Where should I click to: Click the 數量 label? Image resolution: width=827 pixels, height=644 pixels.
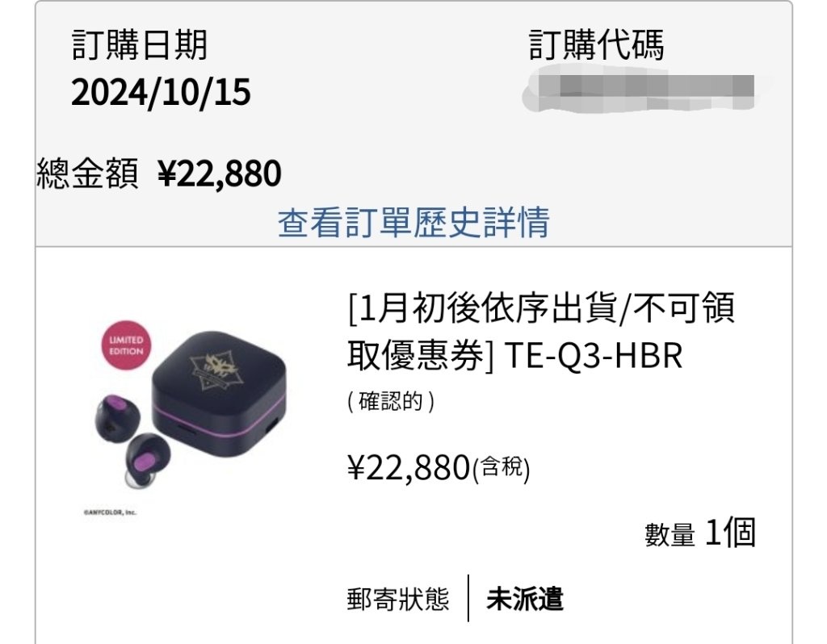click(670, 534)
